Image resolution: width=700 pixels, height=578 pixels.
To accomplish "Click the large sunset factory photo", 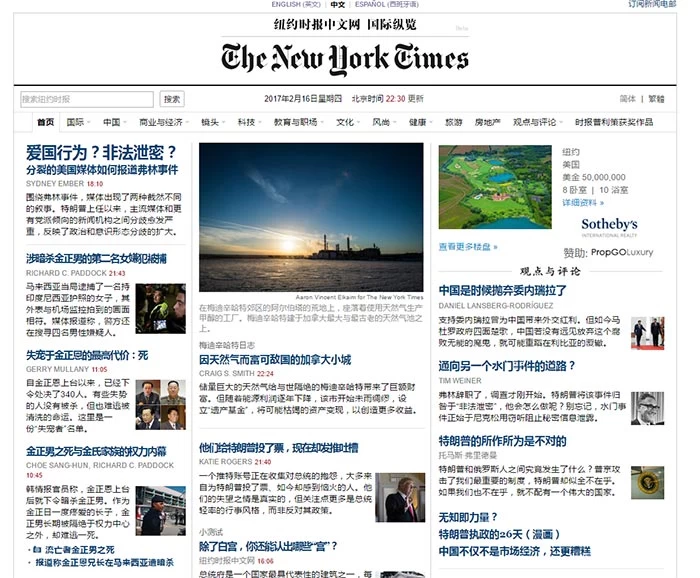I will click(x=311, y=217).
